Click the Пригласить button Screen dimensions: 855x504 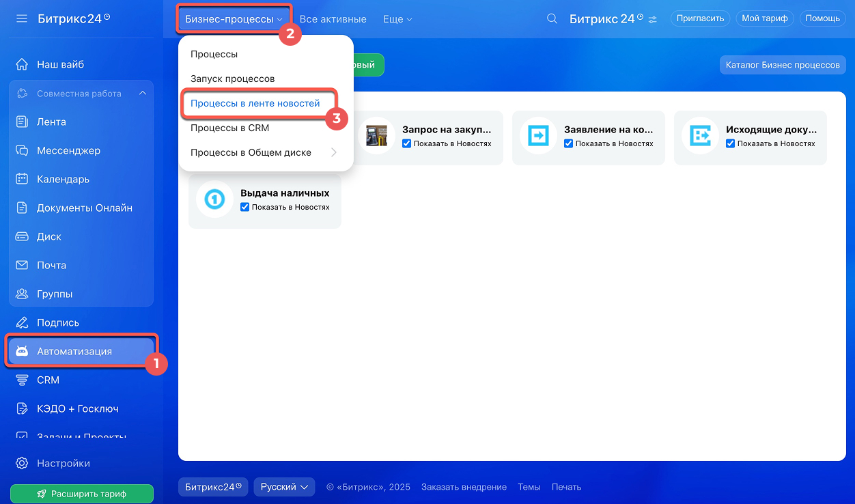point(701,18)
